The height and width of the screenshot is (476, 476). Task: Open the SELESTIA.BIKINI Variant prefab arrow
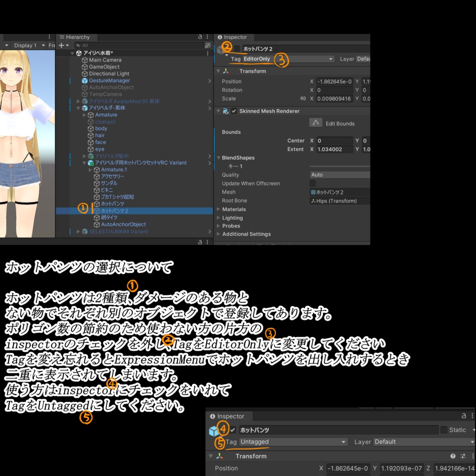pyautogui.click(x=210, y=231)
